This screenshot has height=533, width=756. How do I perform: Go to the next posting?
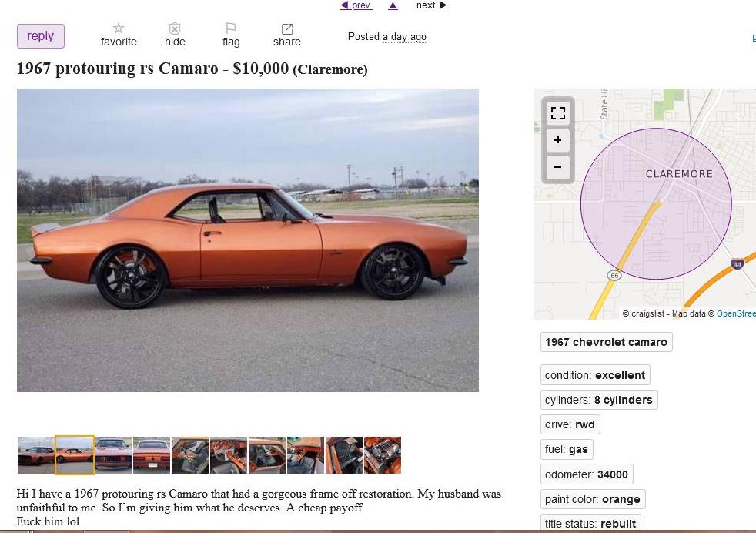point(432,5)
